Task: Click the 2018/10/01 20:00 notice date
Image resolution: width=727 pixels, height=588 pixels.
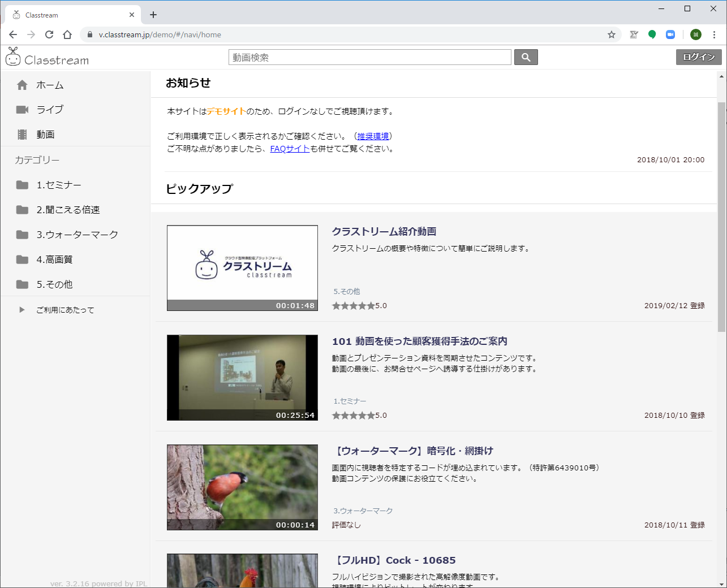Action: tap(670, 160)
